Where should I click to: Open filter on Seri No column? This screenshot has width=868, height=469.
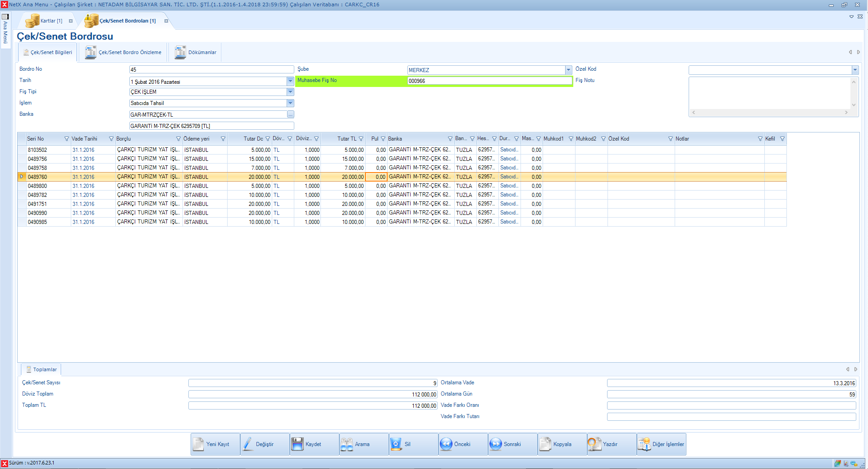[67, 139]
